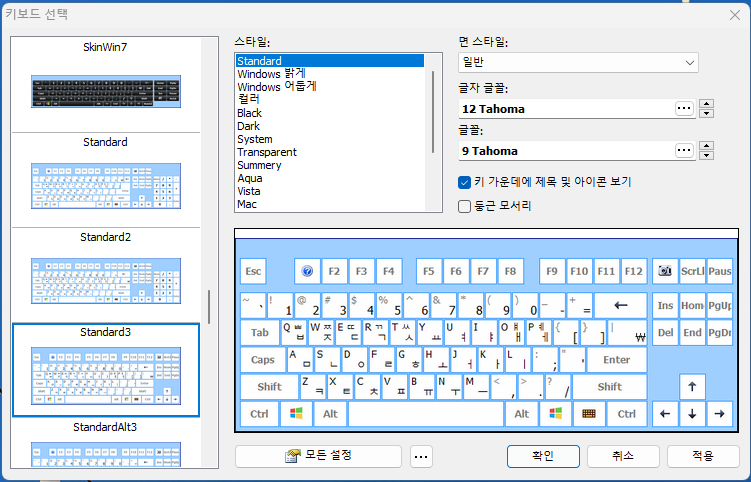Open font picker for 9 Tahoma field
The width and height of the screenshot is (751, 482).
(x=684, y=151)
